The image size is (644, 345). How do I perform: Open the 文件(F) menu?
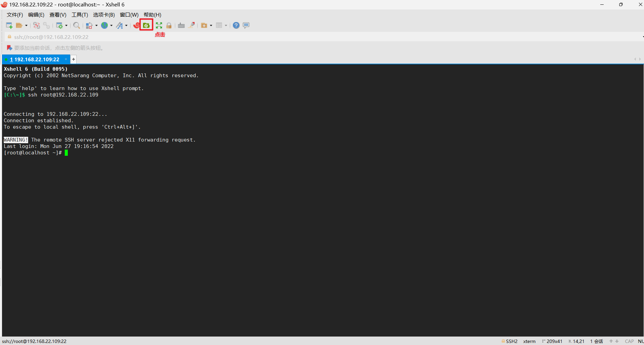15,15
